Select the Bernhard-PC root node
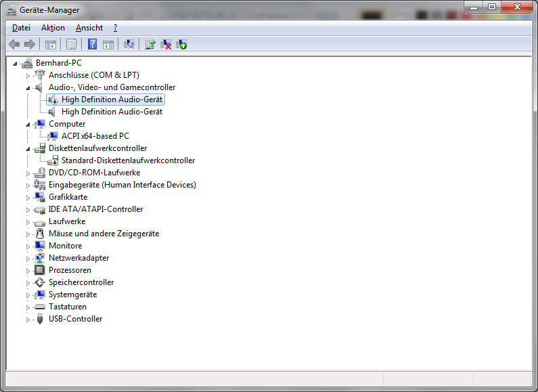 pyautogui.click(x=58, y=63)
